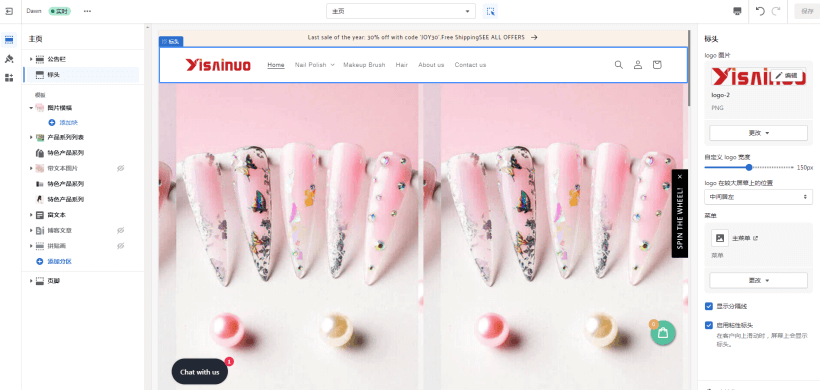Select the 标头 section row
Screen dimensions: 820x390
pyautogui.click(x=81, y=75)
